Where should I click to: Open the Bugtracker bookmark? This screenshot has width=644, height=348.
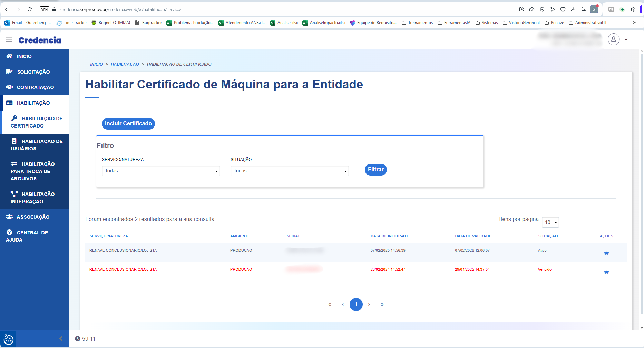(x=148, y=23)
